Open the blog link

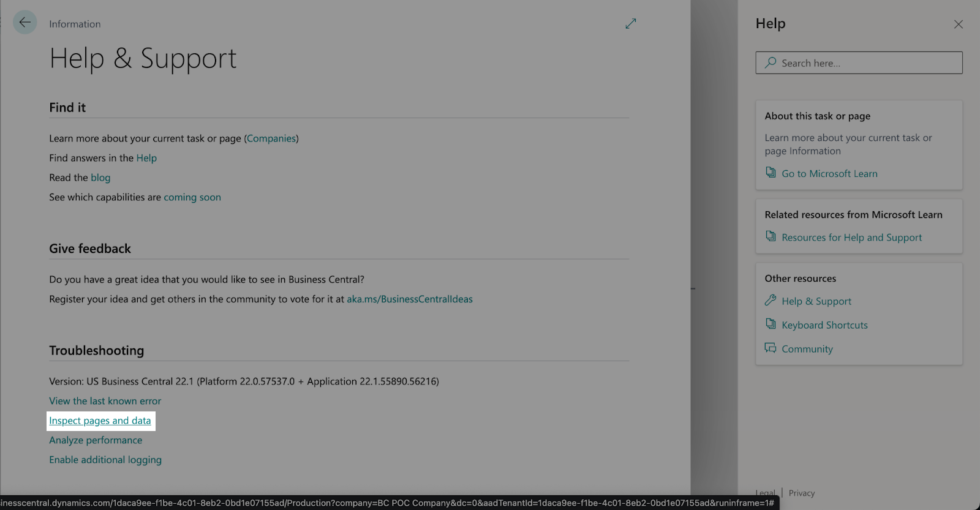[100, 178]
